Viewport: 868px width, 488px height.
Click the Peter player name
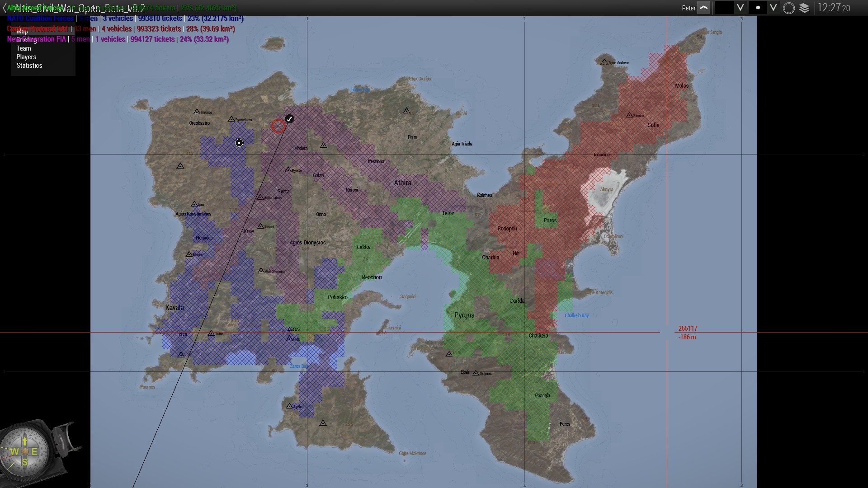[x=689, y=8]
